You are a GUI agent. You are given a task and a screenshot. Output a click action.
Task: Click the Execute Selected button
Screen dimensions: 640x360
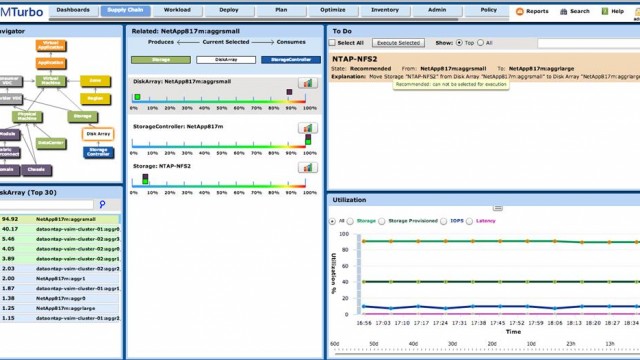[398, 42]
